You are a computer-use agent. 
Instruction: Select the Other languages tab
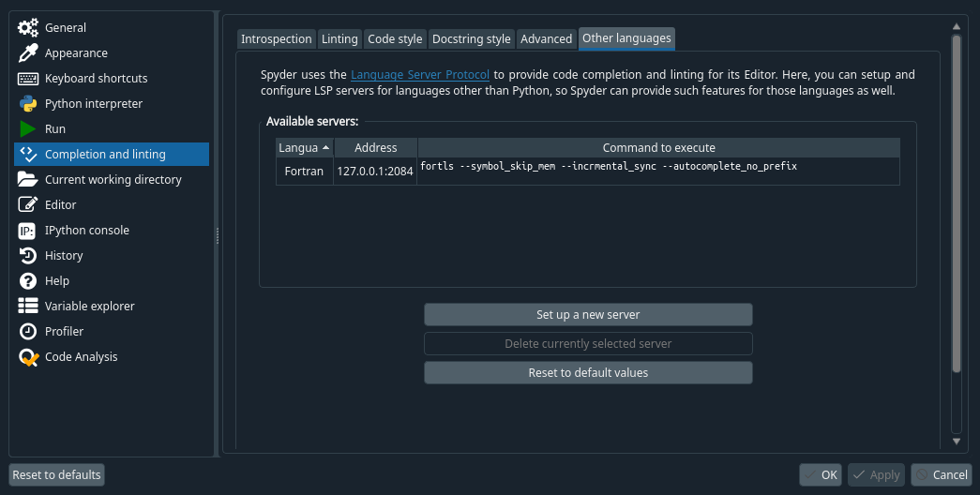pos(626,38)
